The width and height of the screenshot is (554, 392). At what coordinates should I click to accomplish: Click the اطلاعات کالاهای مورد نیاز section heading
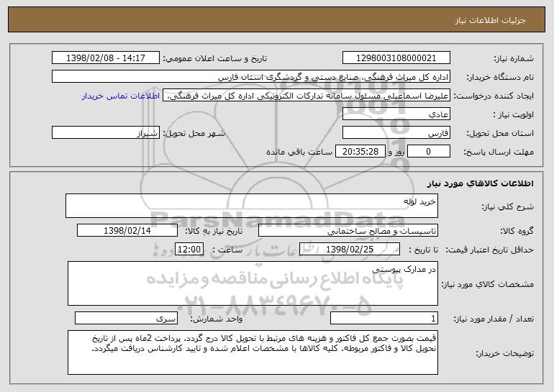480,183
